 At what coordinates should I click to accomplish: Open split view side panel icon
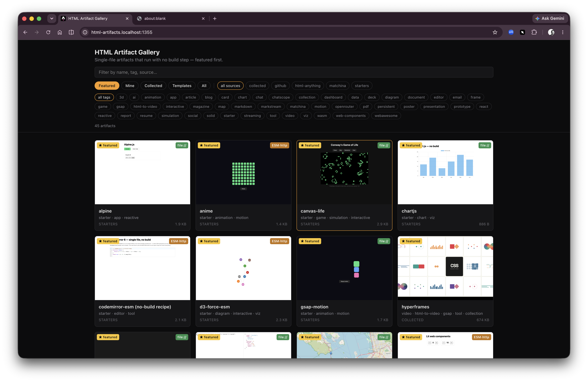(x=71, y=32)
